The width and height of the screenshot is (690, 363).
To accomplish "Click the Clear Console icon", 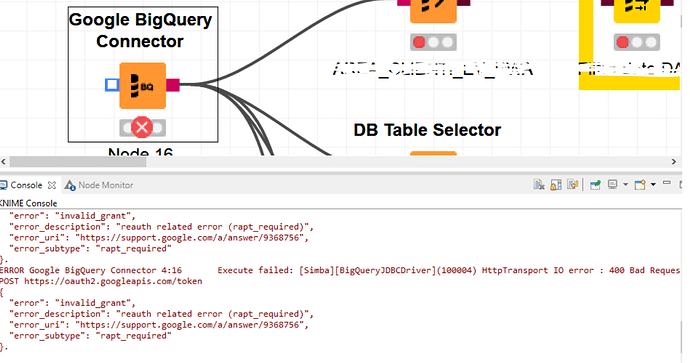I will (539, 185).
